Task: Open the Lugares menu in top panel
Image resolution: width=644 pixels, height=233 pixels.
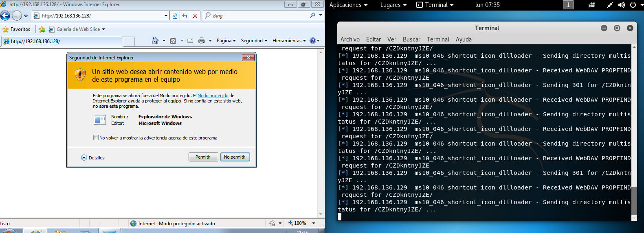Action: (x=393, y=5)
